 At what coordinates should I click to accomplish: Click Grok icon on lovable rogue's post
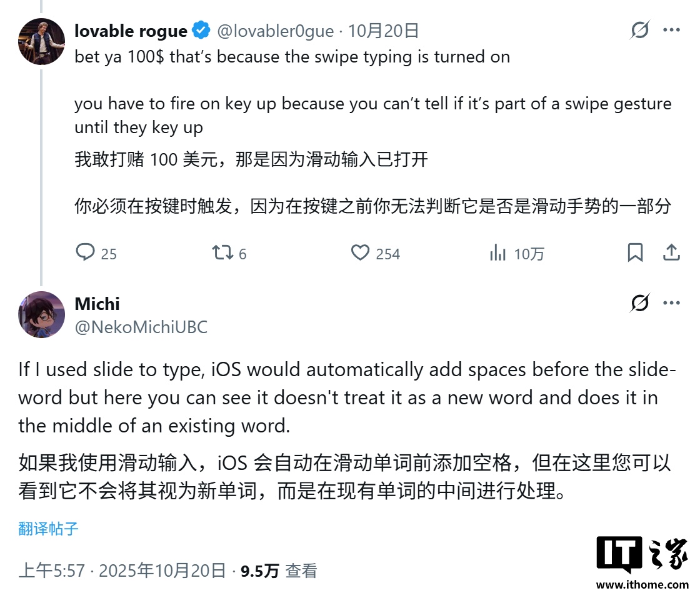click(x=639, y=30)
